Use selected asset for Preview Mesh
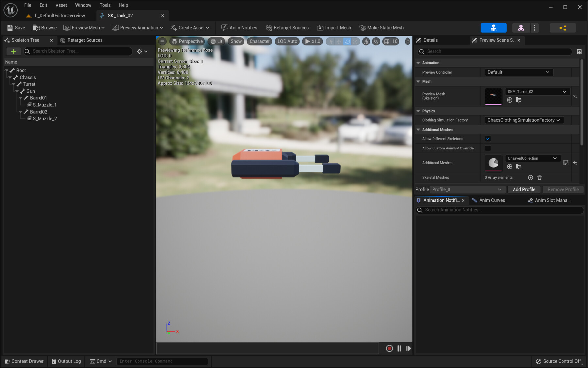 510,100
